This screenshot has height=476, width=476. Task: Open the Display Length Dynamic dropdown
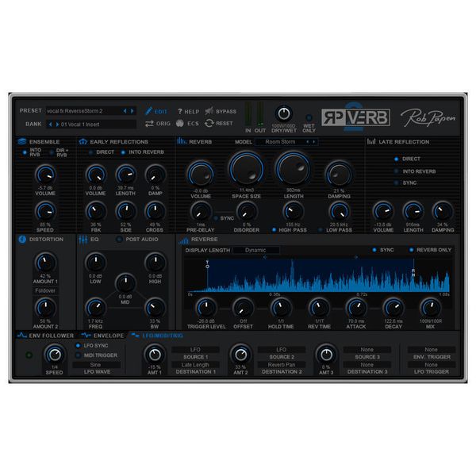coord(255,250)
